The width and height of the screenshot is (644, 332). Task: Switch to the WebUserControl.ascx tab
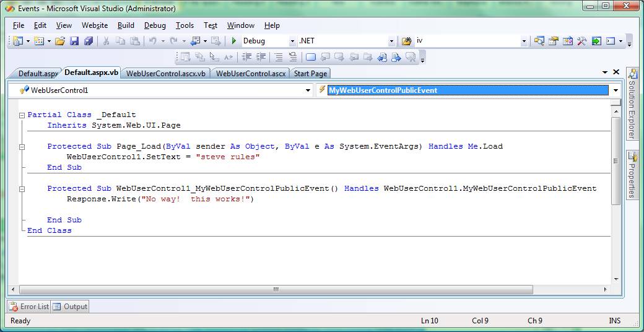[251, 74]
